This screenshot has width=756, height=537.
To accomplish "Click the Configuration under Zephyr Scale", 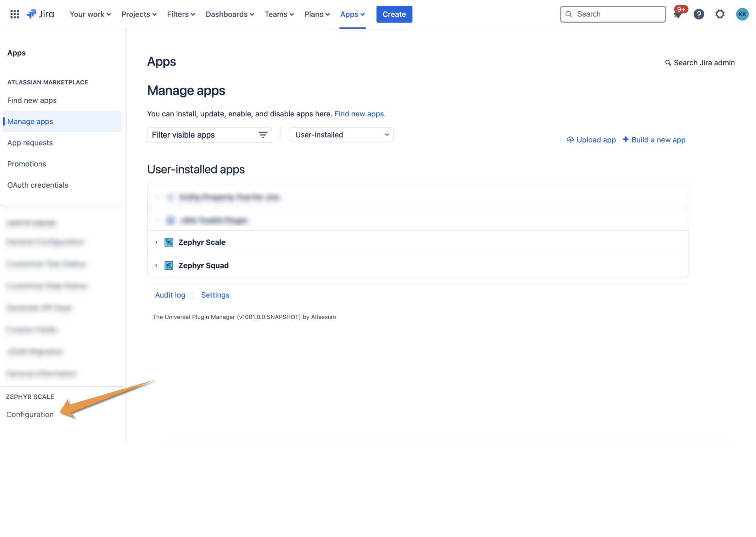I will point(30,414).
